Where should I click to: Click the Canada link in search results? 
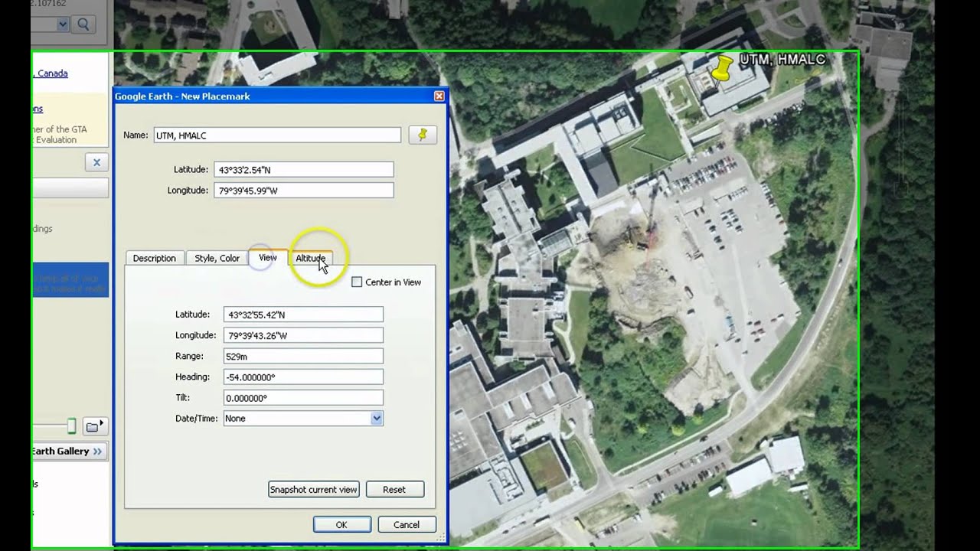(51, 73)
